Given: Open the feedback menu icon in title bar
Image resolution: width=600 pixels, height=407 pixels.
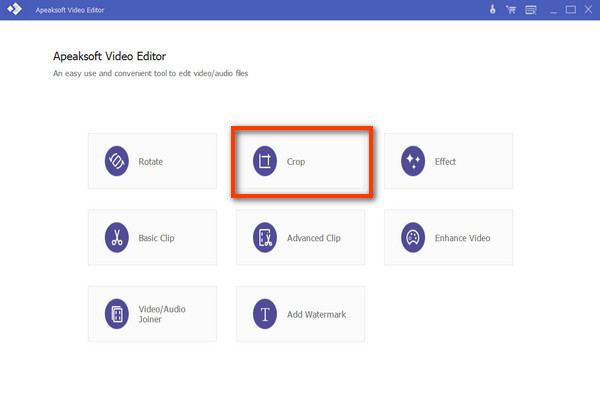Looking at the screenshot, I should click(531, 10).
